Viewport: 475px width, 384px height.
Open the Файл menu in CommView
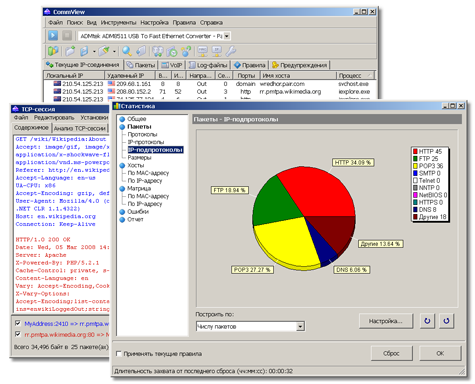(55, 22)
